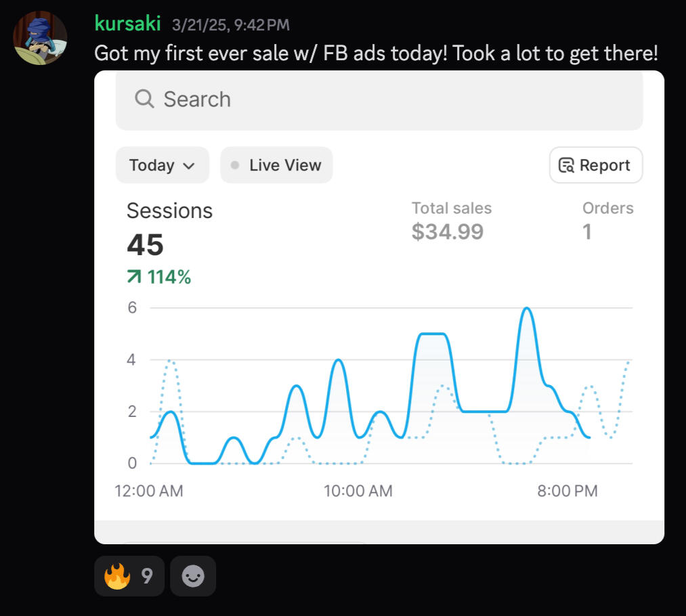Open the Today date range dropdown
This screenshot has width=686, height=616.
162,165
